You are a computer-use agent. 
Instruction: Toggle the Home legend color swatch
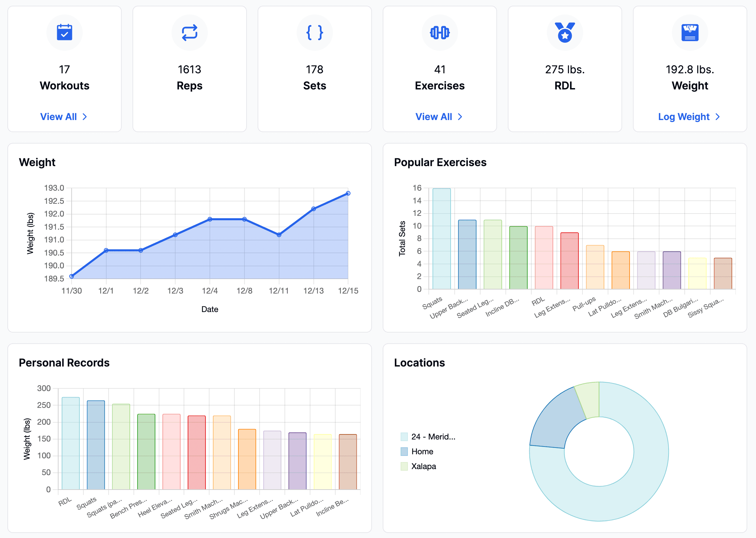point(404,452)
